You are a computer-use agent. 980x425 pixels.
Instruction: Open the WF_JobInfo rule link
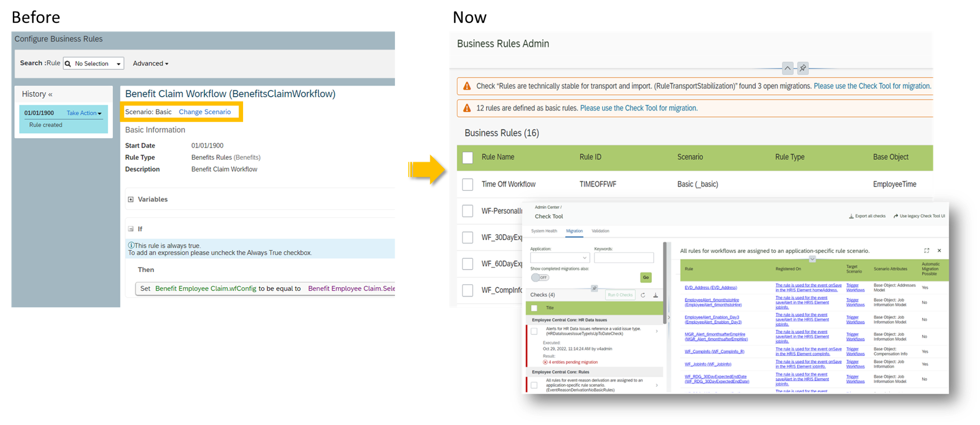pos(708,364)
